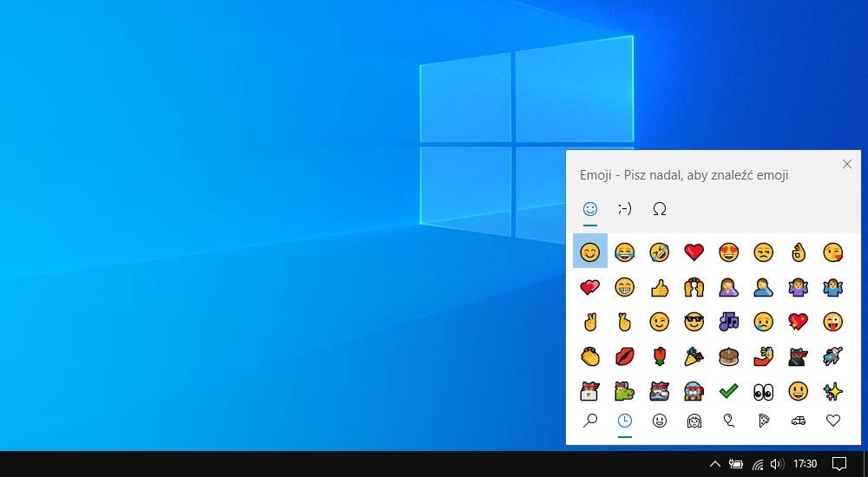868x477 pixels.
Task: Insert the ninja cat at computer emoji
Action: pos(590,391)
